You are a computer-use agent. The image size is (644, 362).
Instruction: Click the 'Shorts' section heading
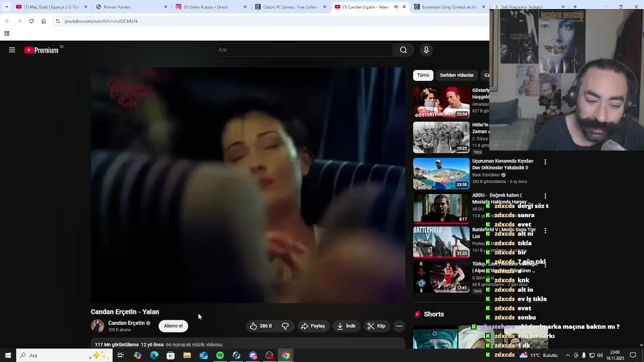point(434,314)
